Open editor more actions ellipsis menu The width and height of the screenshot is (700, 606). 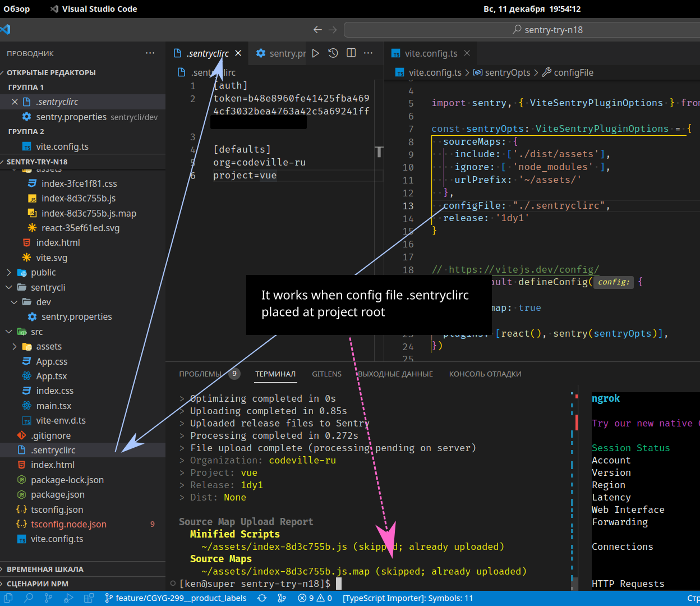(x=368, y=53)
